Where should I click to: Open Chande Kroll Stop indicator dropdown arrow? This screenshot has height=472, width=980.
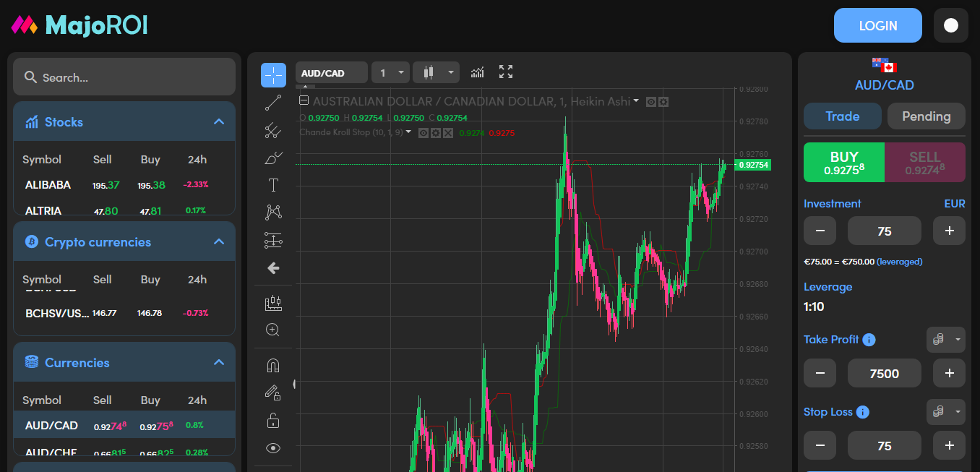[x=408, y=132]
